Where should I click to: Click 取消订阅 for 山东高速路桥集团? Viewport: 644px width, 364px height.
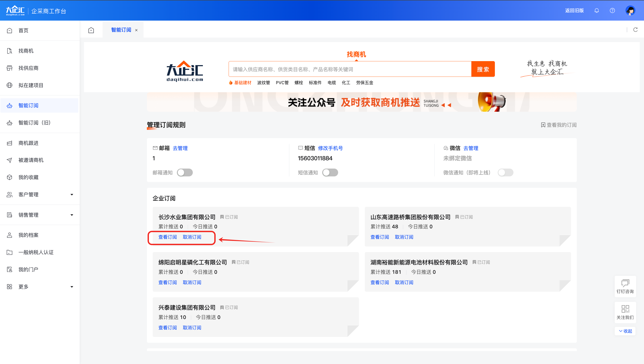coord(404,237)
